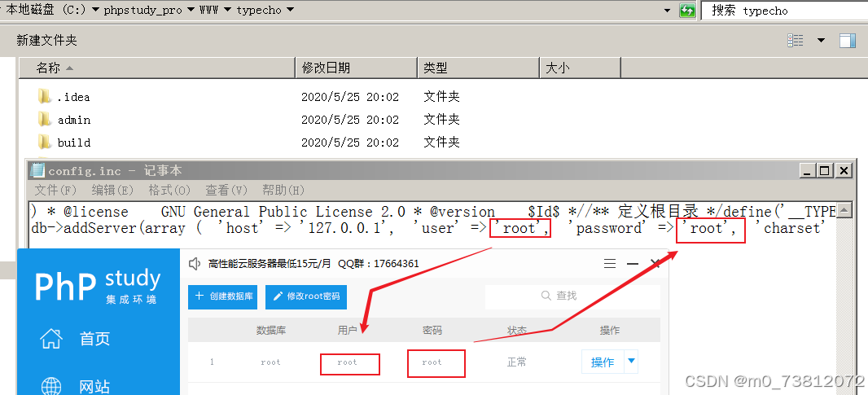
Task: Click the 操作 button in root row
Action: 603,362
